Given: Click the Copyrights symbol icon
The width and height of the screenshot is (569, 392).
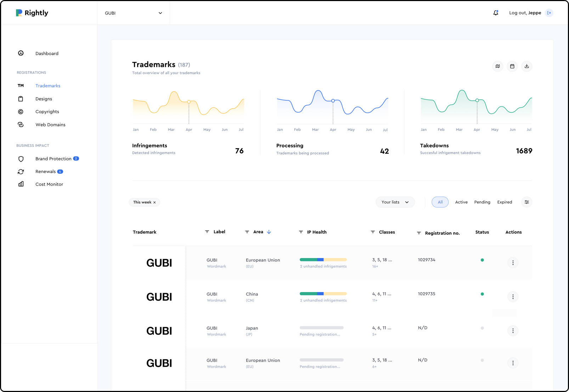Looking at the screenshot, I should tap(21, 112).
